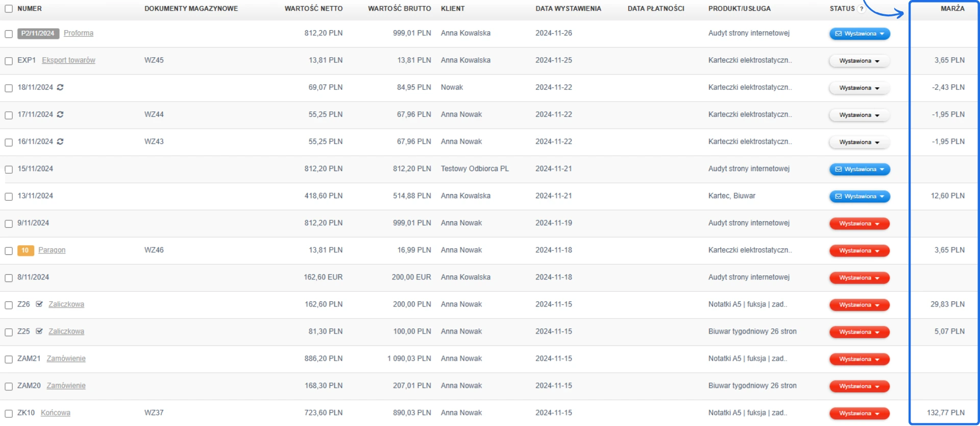The height and width of the screenshot is (426, 980).
Task: Click the orange 10 receipt number badge
Action: pos(25,250)
